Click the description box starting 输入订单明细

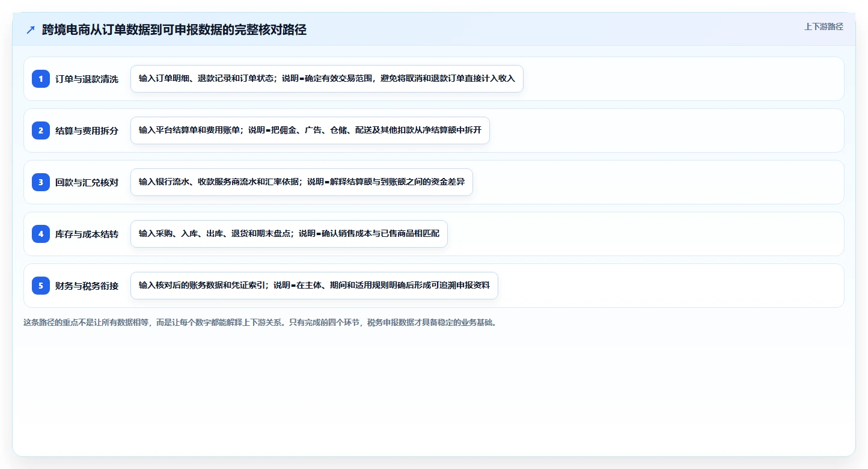point(327,79)
